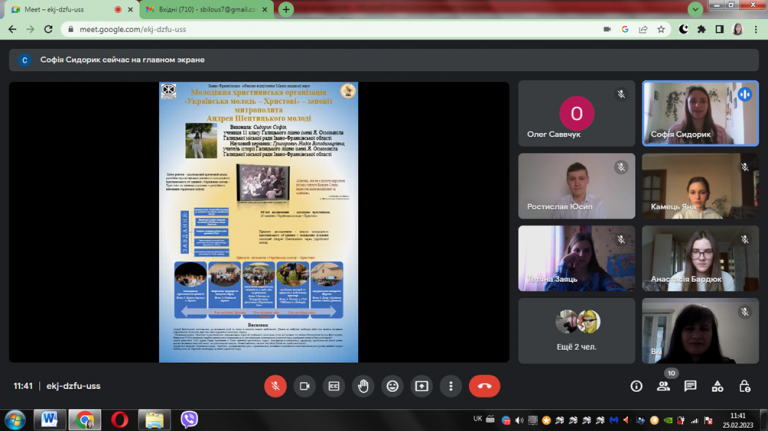Click the present screen icon

tap(422, 386)
